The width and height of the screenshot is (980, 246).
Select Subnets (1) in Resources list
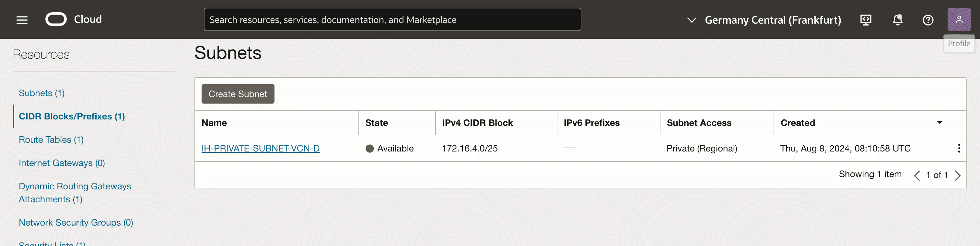(x=42, y=93)
